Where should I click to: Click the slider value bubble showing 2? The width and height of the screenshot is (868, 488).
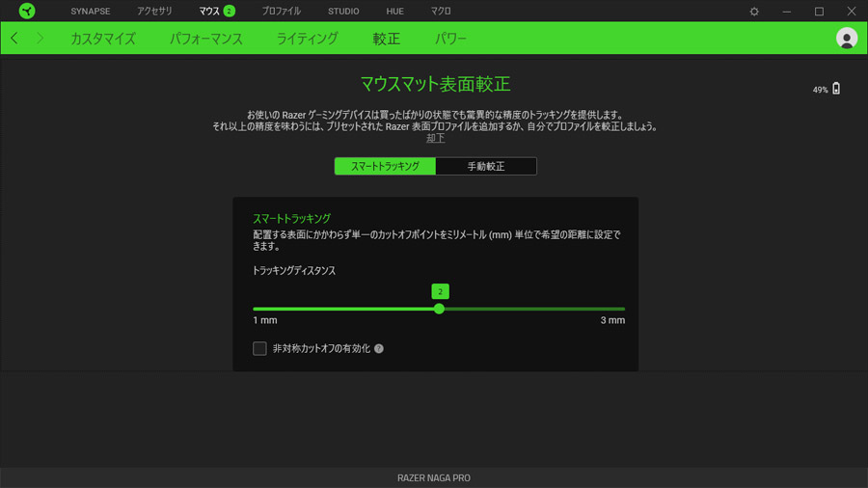point(440,291)
